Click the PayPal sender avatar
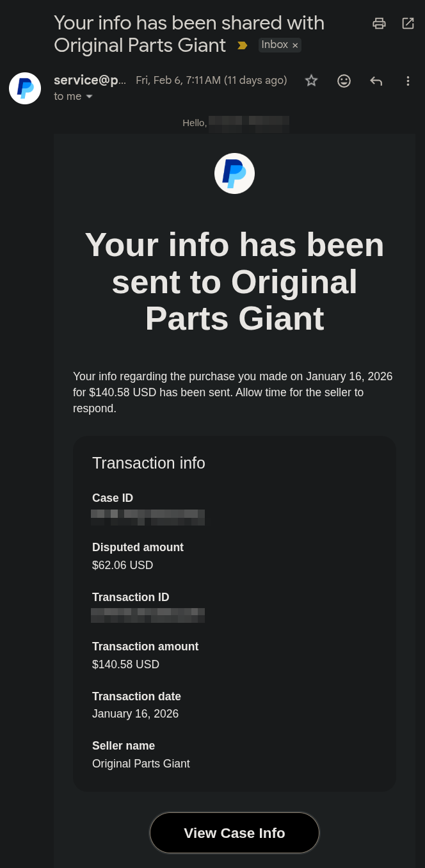This screenshot has height=868, width=425. click(25, 88)
